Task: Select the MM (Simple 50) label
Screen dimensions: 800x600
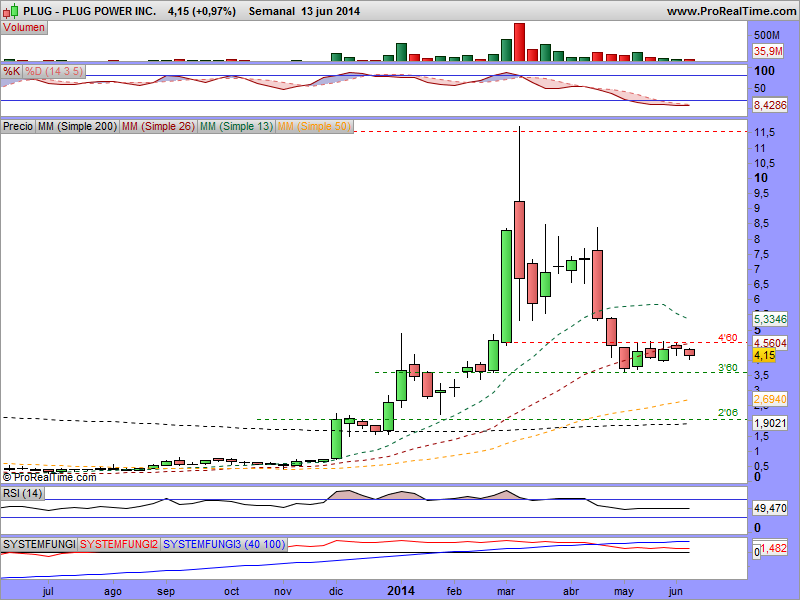Action: (x=314, y=126)
